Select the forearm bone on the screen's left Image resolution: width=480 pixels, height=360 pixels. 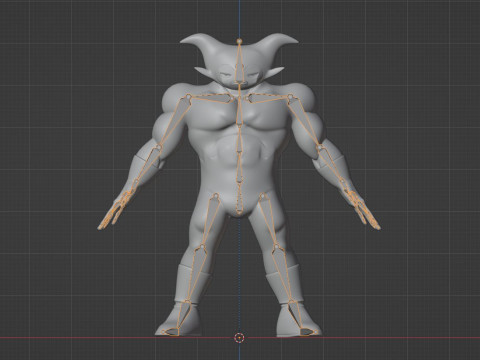[149, 163]
